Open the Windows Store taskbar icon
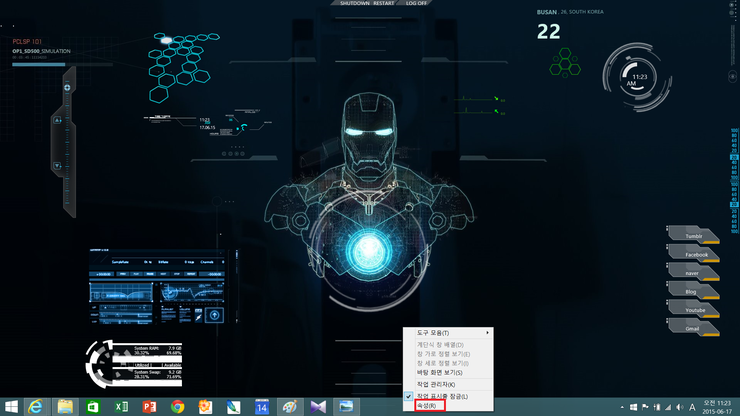The image size is (740, 416). pyautogui.click(x=93, y=407)
